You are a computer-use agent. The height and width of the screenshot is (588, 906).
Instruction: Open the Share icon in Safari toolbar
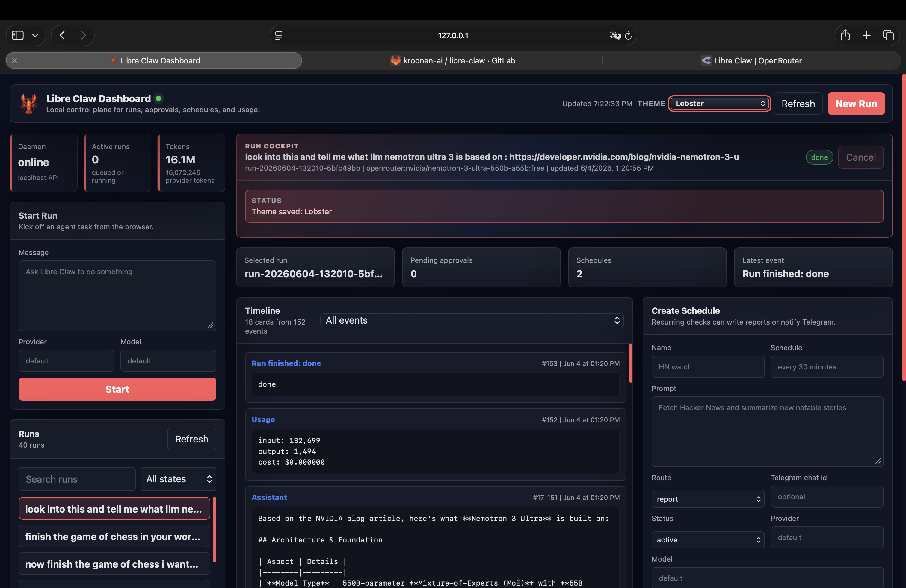point(845,35)
